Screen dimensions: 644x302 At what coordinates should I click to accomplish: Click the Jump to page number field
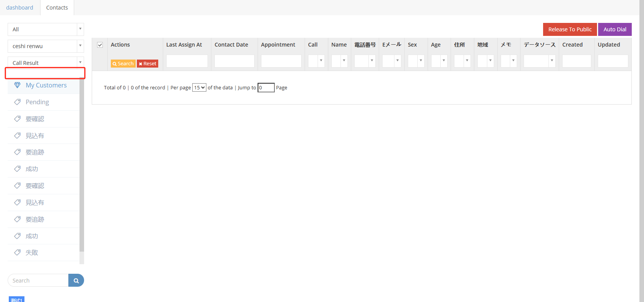coord(266,87)
